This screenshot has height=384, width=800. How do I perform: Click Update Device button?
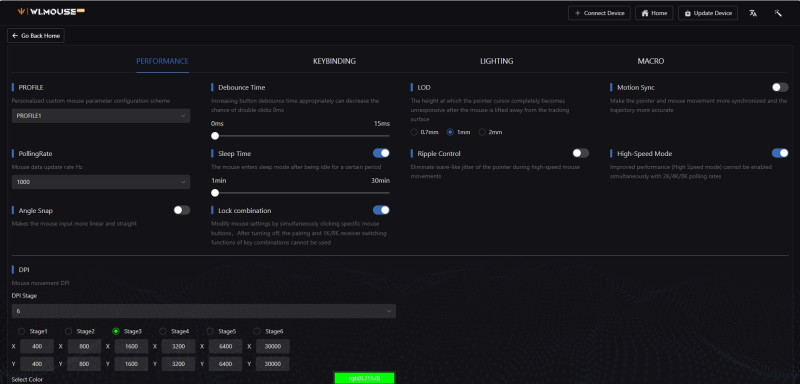coord(708,13)
